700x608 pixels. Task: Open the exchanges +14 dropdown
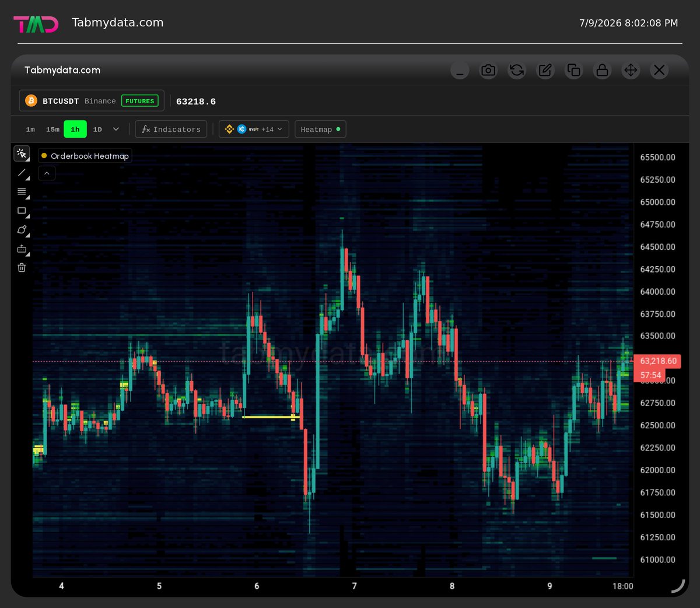pyautogui.click(x=254, y=130)
